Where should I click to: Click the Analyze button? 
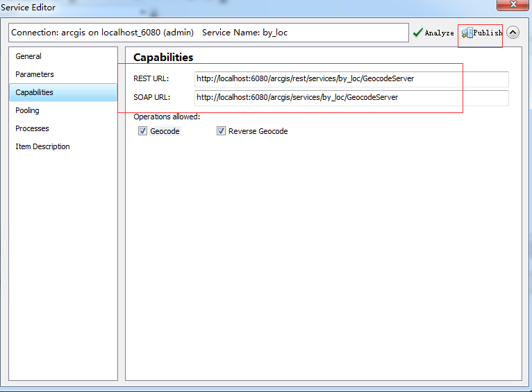(x=433, y=33)
